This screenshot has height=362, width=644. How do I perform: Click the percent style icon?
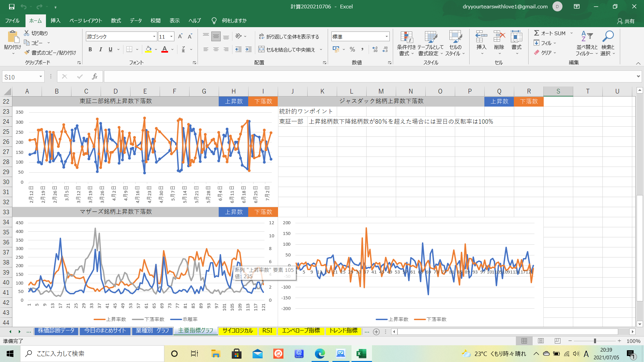[352, 50]
